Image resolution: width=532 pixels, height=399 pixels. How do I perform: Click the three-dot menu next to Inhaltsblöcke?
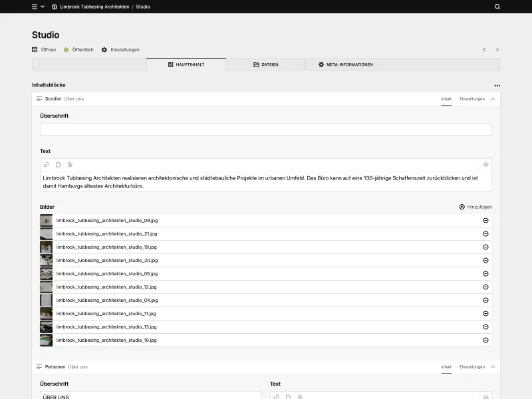(497, 85)
